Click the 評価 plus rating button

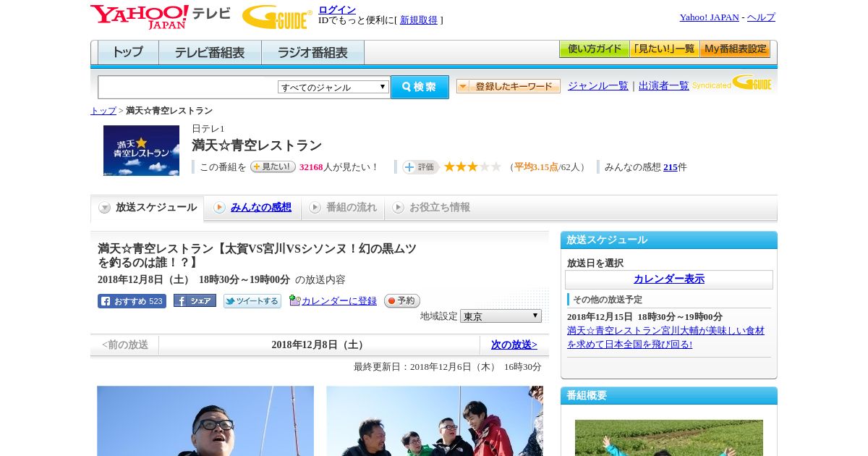pyautogui.click(x=421, y=167)
